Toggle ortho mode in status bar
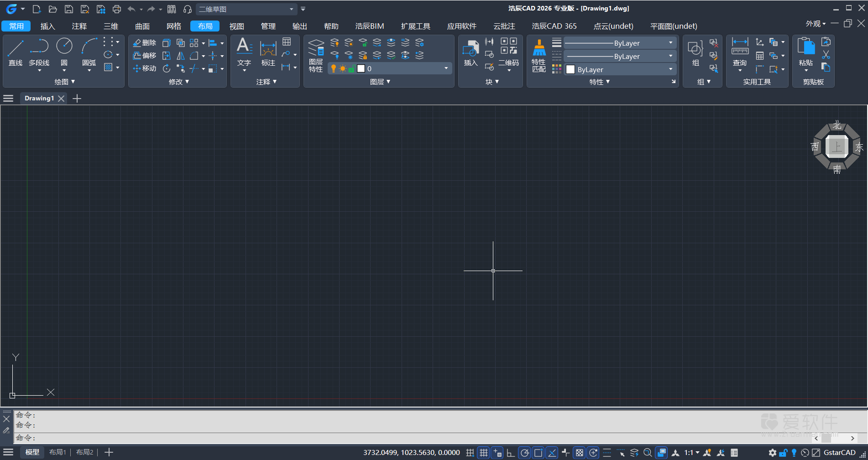 511,453
